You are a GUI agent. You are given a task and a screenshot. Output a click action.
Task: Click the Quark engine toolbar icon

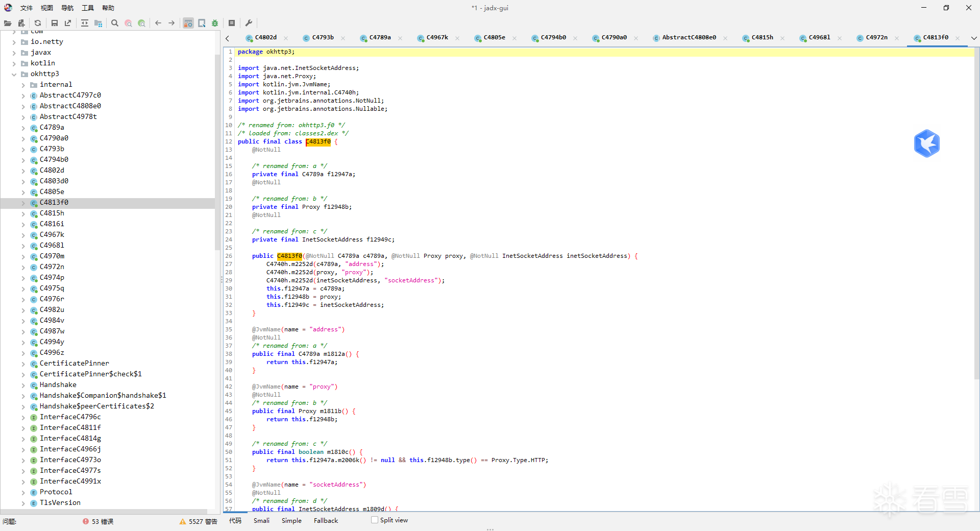(x=202, y=23)
